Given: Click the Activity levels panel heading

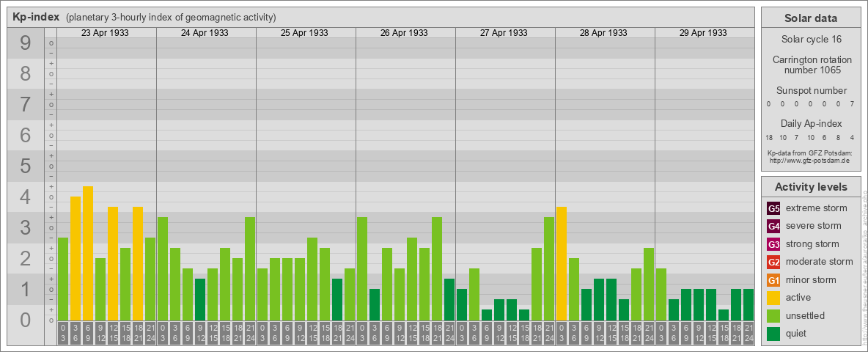Looking at the screenshot, I should pyautogui.click(x=811, y=187).
